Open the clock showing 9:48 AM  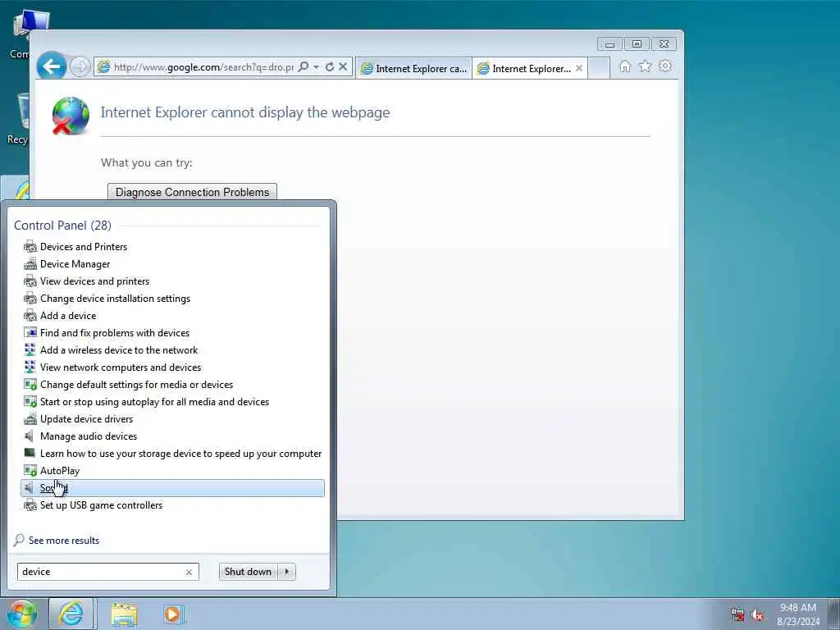tap(798, 614)
